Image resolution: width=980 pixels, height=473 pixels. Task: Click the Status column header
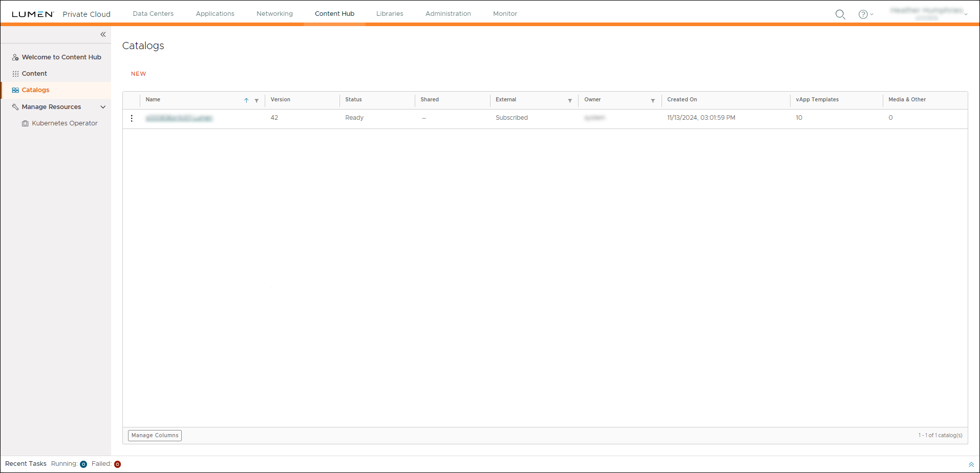pos(353,100)
